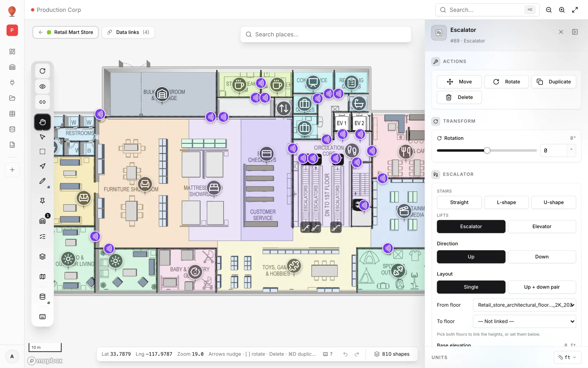Open the ft units dropdown

[567, 357]
